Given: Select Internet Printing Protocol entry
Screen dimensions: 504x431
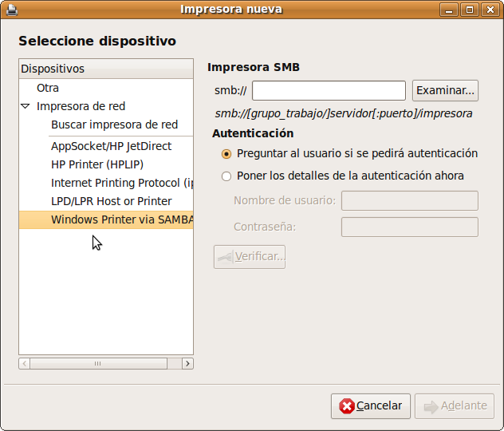Looking at the screenshot, I should (x=121, y=183).
